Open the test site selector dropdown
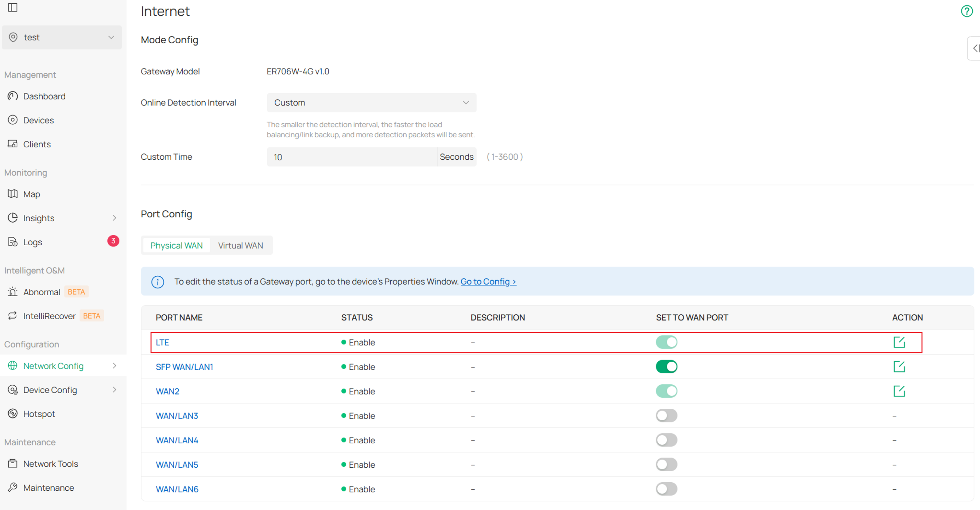The image size is (980, 510). tap(62, 37)
